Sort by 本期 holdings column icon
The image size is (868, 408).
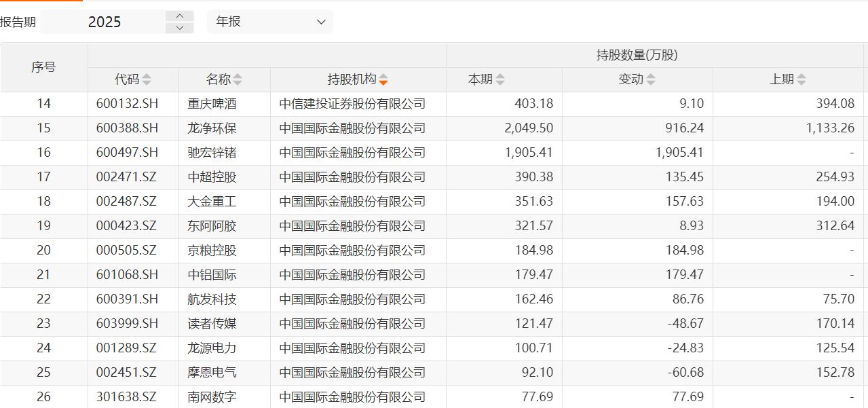[x=500, y=79]
